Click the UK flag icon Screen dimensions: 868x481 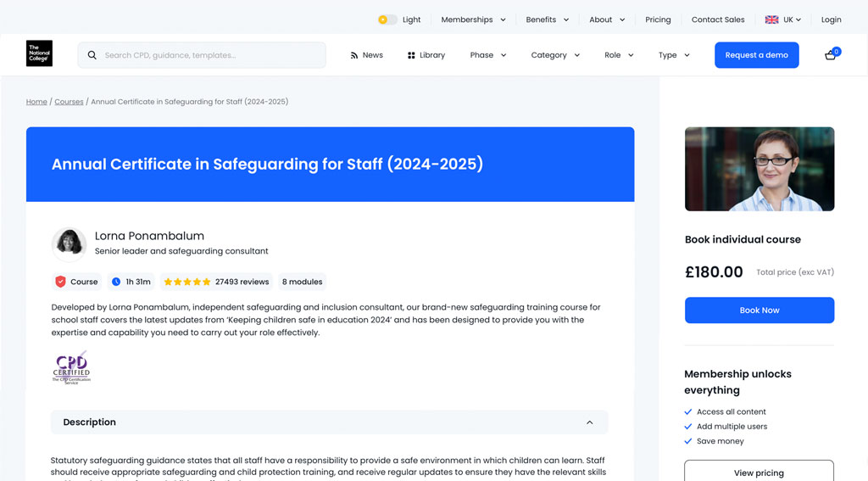tap(771, 20)
